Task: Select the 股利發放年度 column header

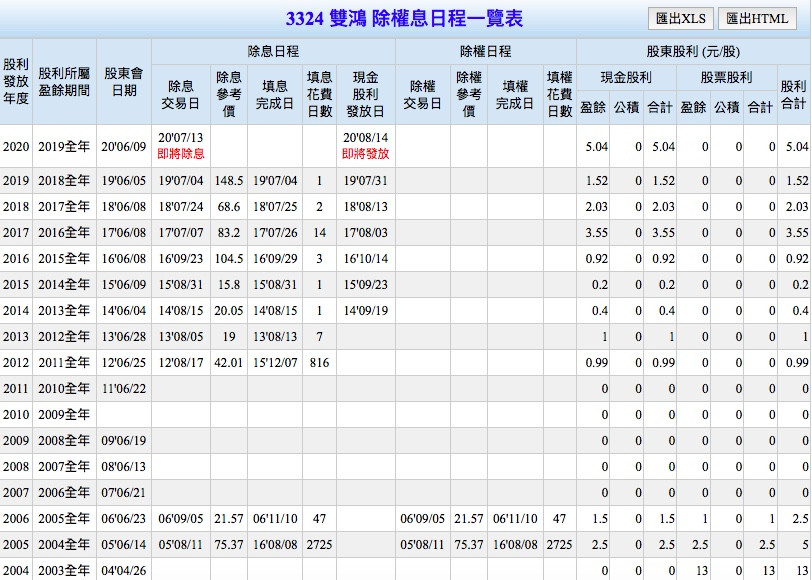Action: click(16, 82)
